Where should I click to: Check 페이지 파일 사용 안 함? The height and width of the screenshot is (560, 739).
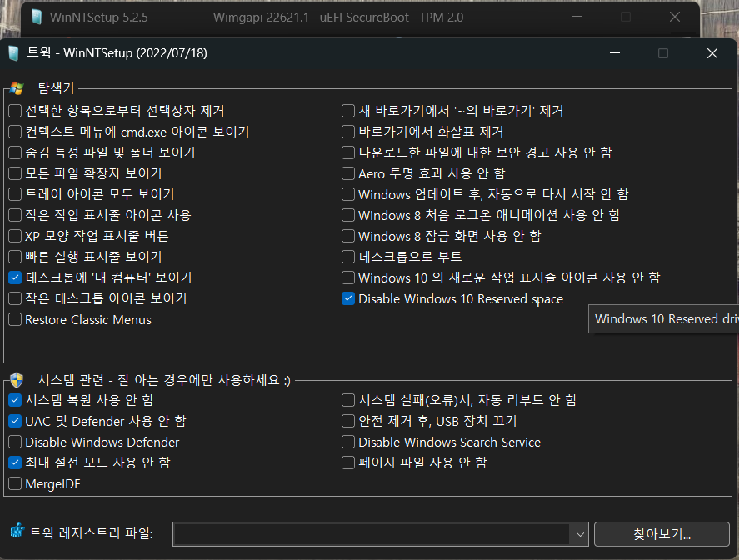coord(347,462)
